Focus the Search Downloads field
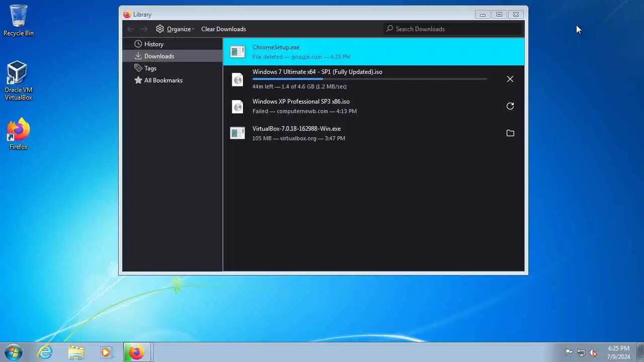This screenshot has width=644, height=362. pyautogui.click(x=452, y=29)
